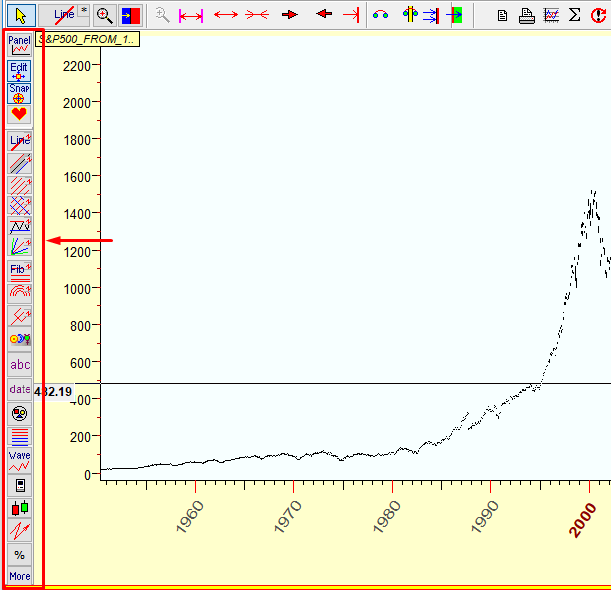This screenshot has height=590, width=611.
Task: Select the S&P500 chart tab label
Action: (88, 38)
